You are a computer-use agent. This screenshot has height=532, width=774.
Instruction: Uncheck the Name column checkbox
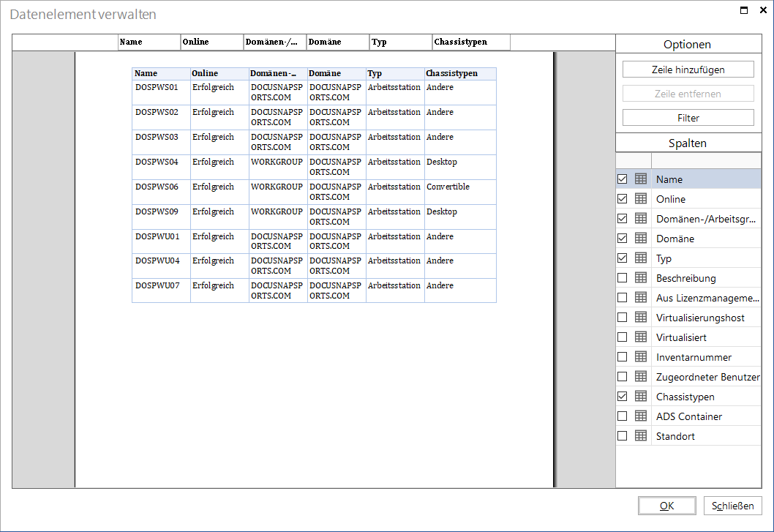(622, 179)
